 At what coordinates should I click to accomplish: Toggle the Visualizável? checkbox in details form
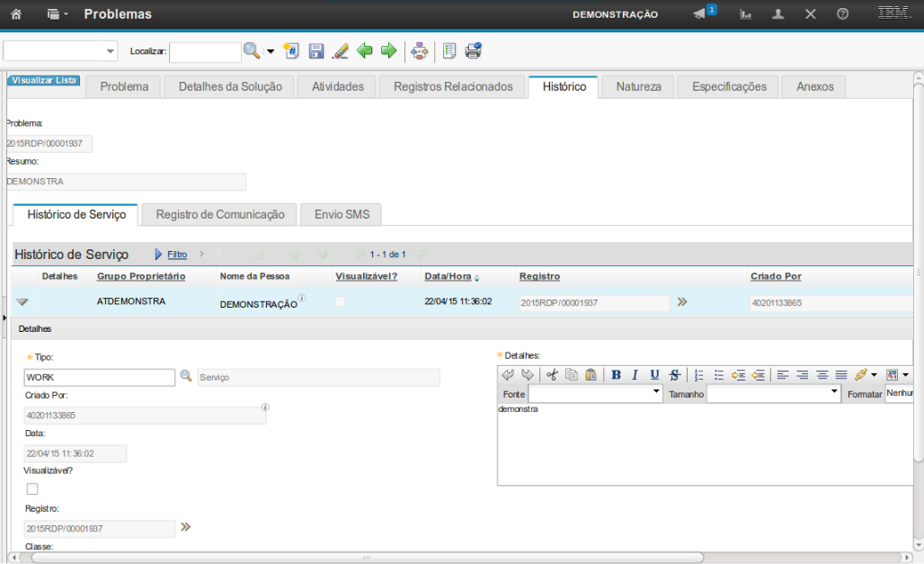pyautogui.click(x=32, y=489)
